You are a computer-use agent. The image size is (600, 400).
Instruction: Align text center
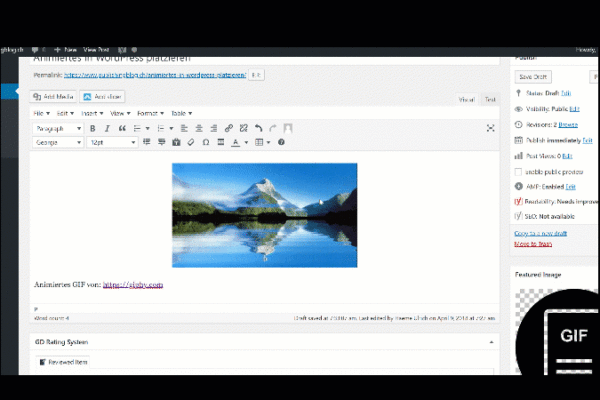click(x=199, y=128)
